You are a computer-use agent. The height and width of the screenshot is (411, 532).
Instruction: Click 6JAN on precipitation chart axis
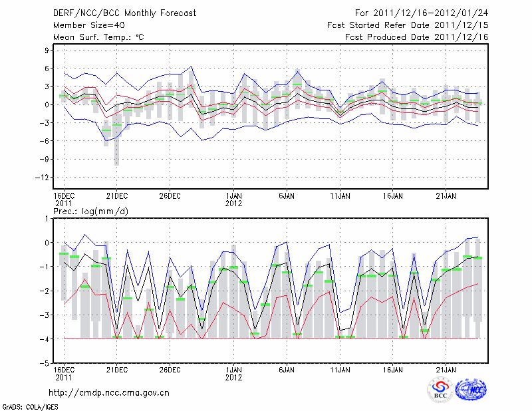pyautogui.click(x=287, y=369)
